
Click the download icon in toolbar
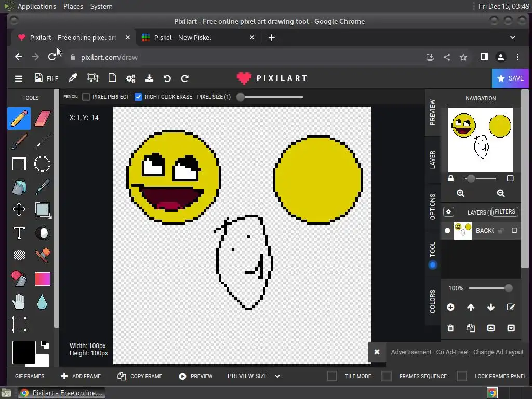click(149, 78)
